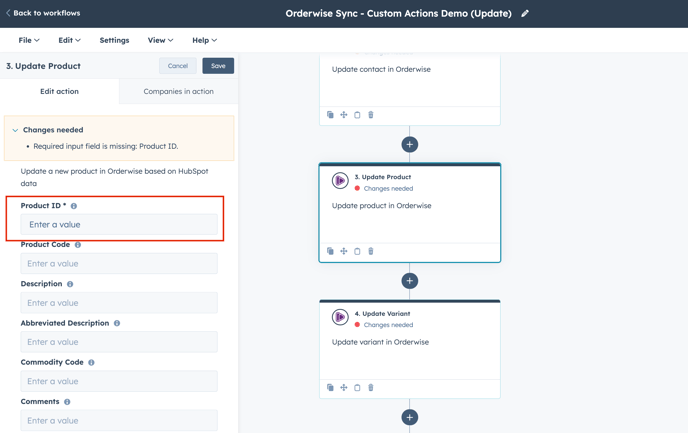Add an action below Update Variant
Image resolution: width=688 pixels, height=433 pixels.
(409, 417)
